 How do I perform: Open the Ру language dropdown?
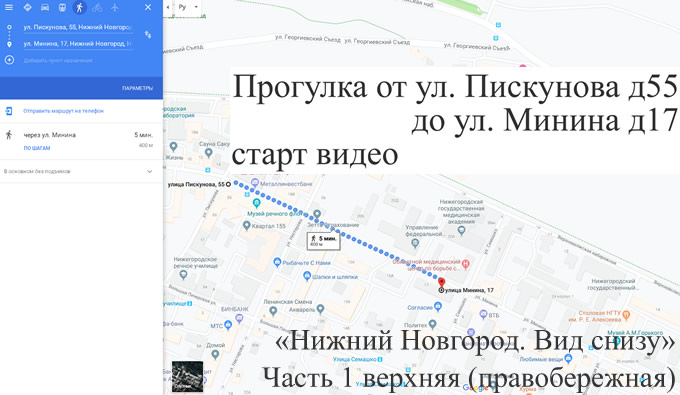pos(188,7)
